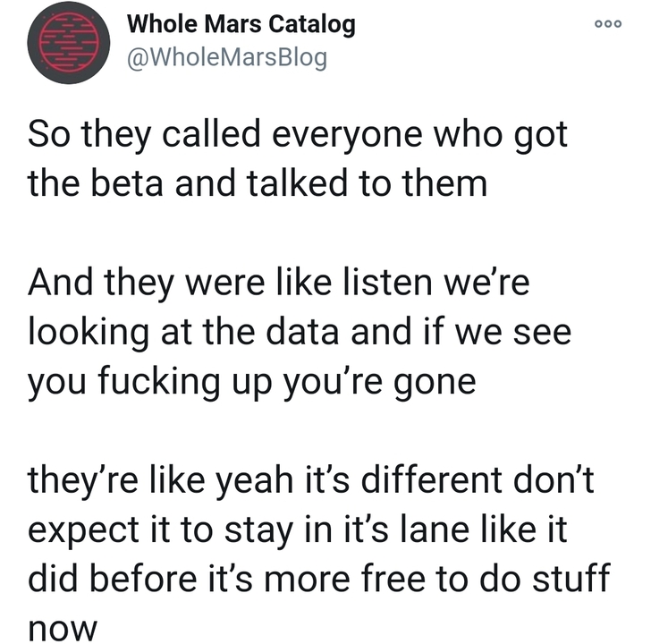This screenshot has height=644, width=651.
Task: Click the word 'talked' in the tweet
Action: point(297,184)
